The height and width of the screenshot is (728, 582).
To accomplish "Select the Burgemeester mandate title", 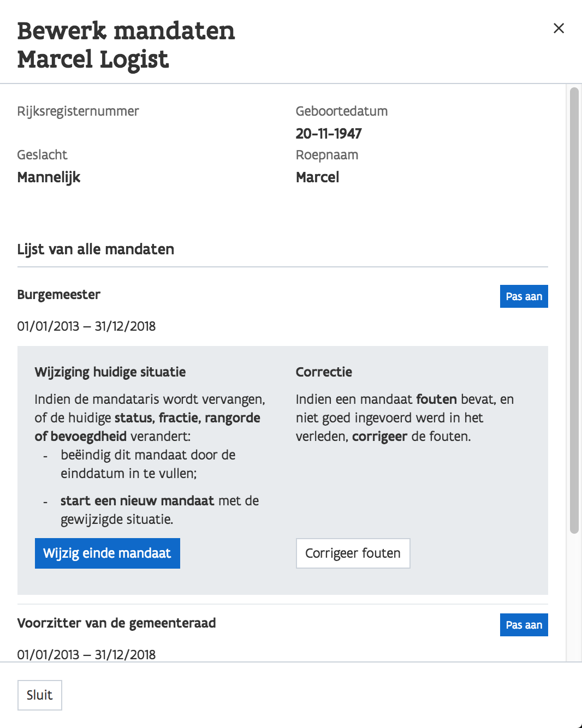I will (x=59, y=295).
